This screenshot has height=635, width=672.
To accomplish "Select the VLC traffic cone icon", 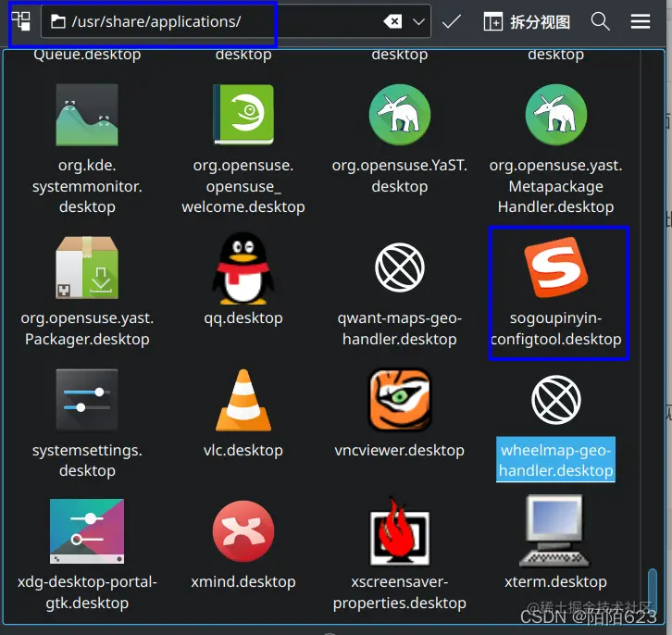I will click(x=243, y=400).
